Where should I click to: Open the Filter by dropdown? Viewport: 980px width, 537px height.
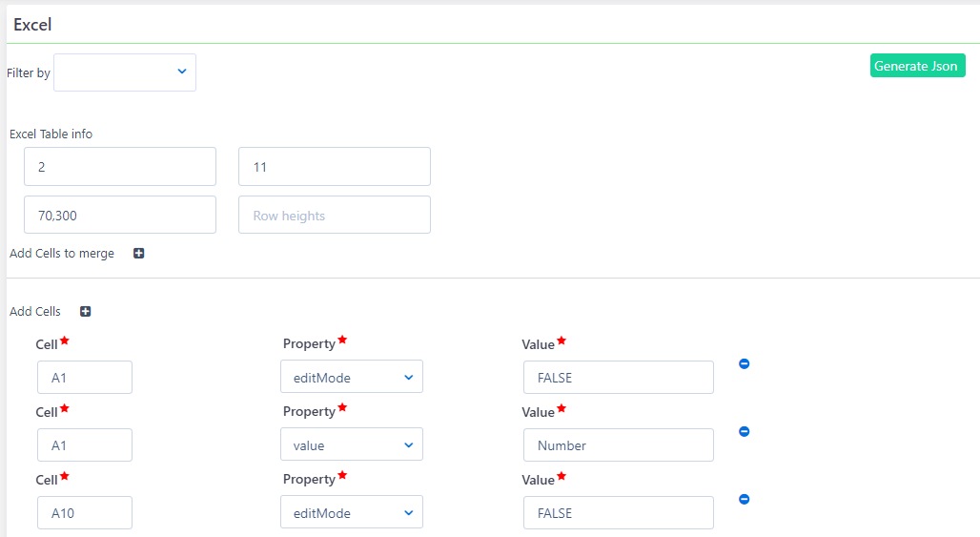point(124,72)
